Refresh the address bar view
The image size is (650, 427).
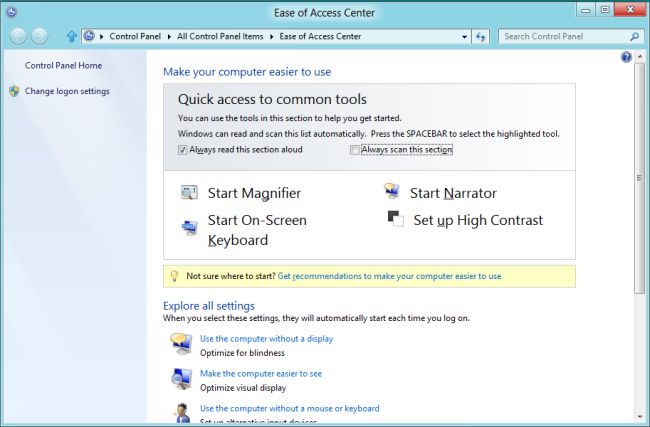click(x=480, y=36)
